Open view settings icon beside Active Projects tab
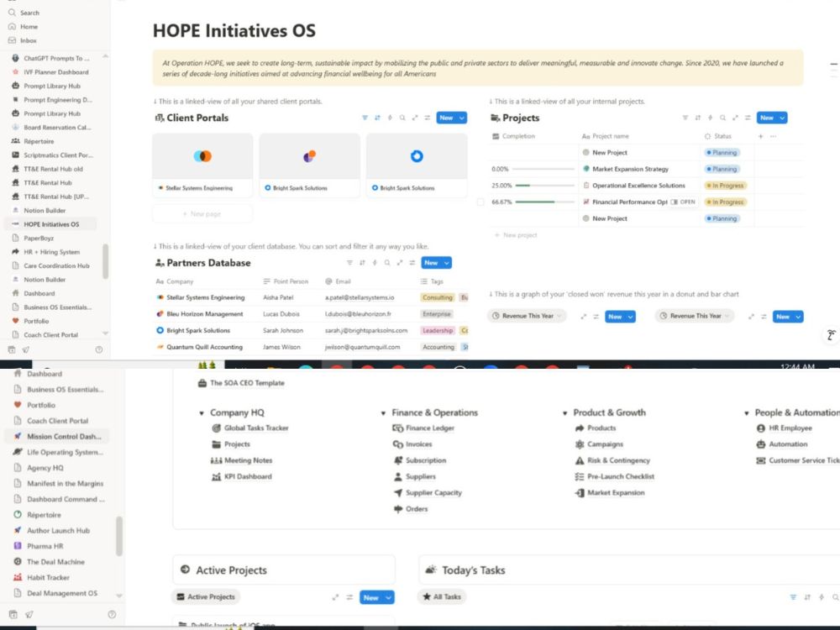Viewport: 840px width, 630px height. coord(349,596)
